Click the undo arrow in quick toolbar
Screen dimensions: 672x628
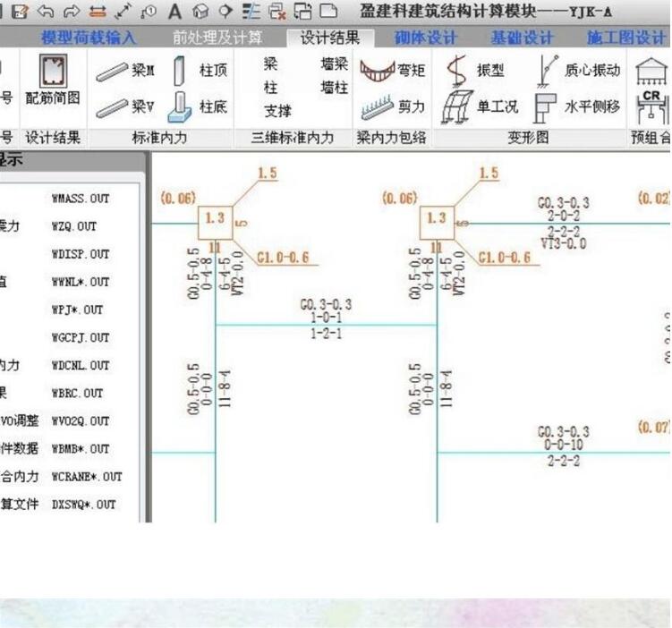point(47,11)
